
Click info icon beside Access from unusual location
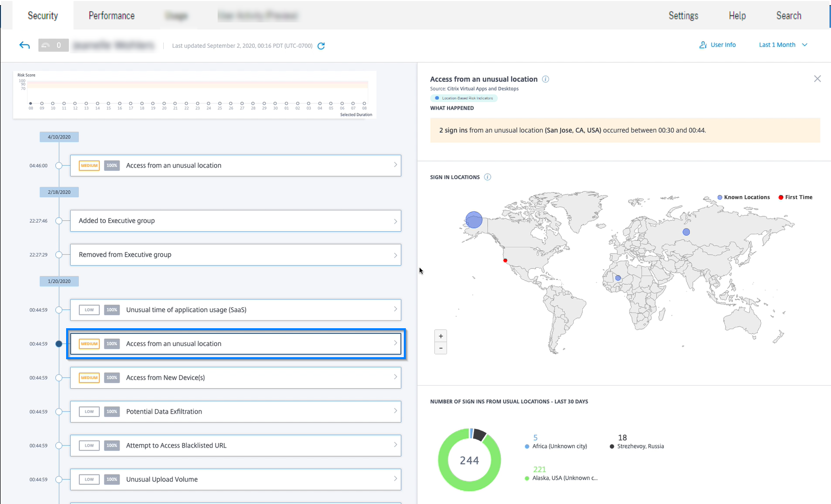pos(545,79)
